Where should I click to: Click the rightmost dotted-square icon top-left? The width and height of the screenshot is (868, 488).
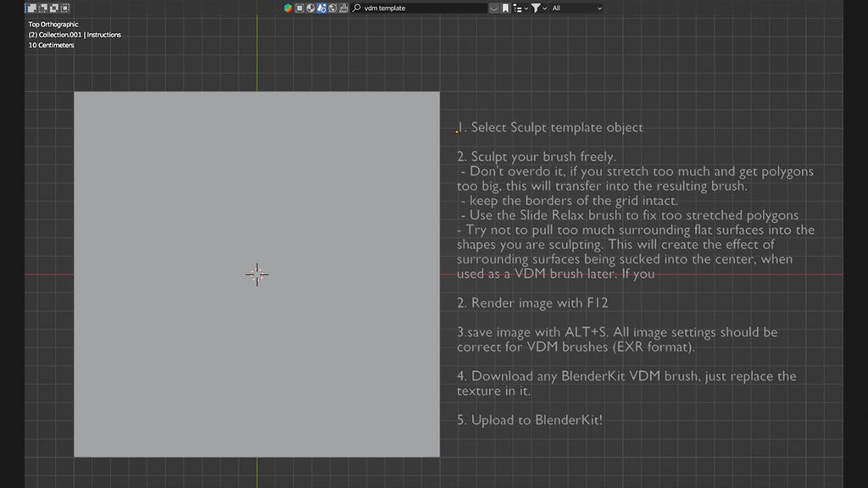coord(66,8)
